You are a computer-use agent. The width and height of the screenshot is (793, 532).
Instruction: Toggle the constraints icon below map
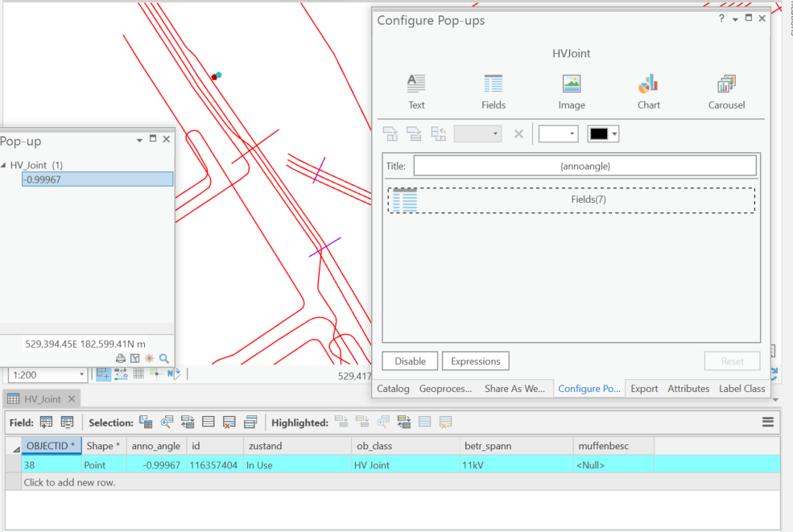pos(157,373)
